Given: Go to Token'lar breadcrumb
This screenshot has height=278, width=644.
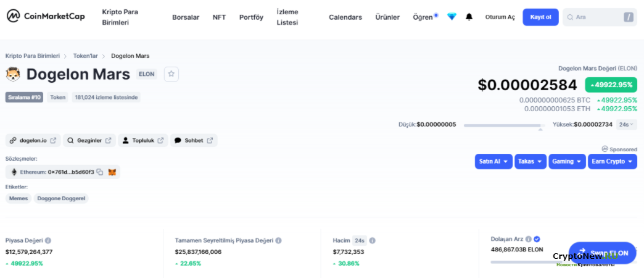Looking at the screenshot, I should click(x=85, y=56).
